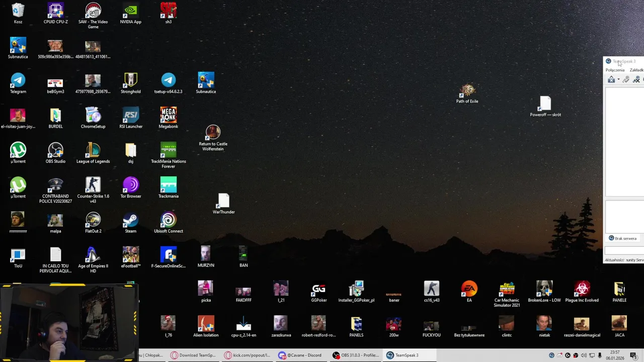
Task: Select the Brak serwera chat tab
Action: (x=623, y=238)
